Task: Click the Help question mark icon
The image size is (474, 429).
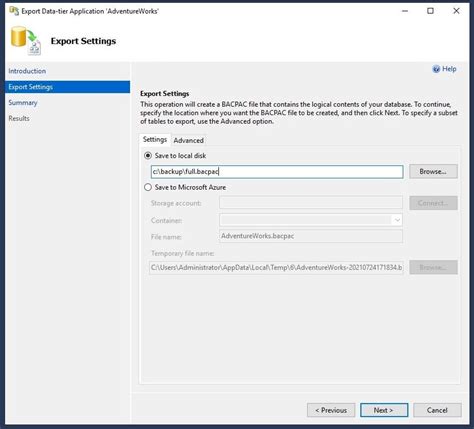Action: pos(436,69)
